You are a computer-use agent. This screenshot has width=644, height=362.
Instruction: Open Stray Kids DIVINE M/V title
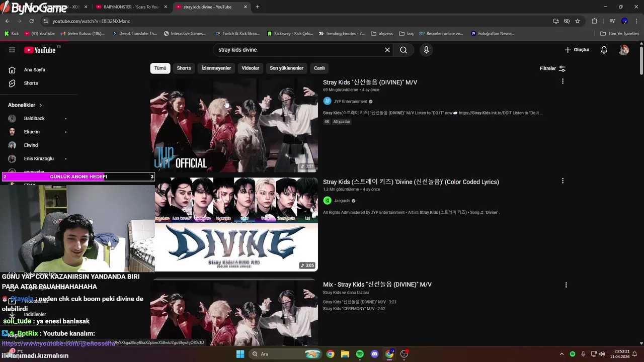click(370, 82)
